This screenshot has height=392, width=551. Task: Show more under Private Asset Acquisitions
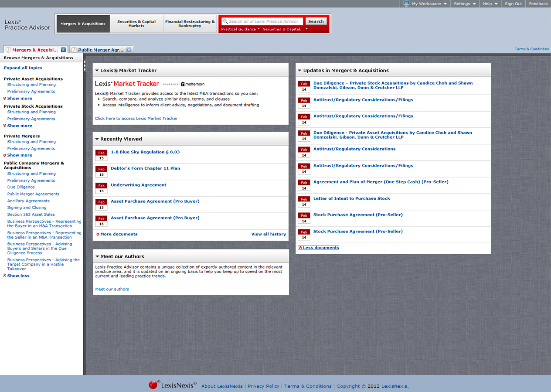click(x=17, y=99)
